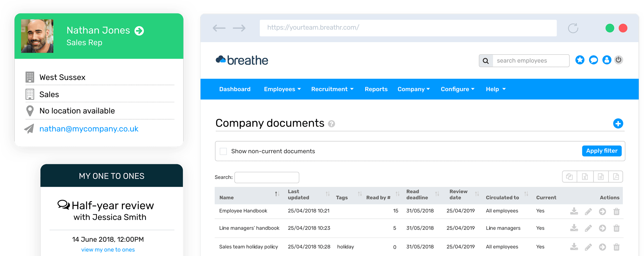Expand the Recruitment dropdown menu

(x=332, y=89)
